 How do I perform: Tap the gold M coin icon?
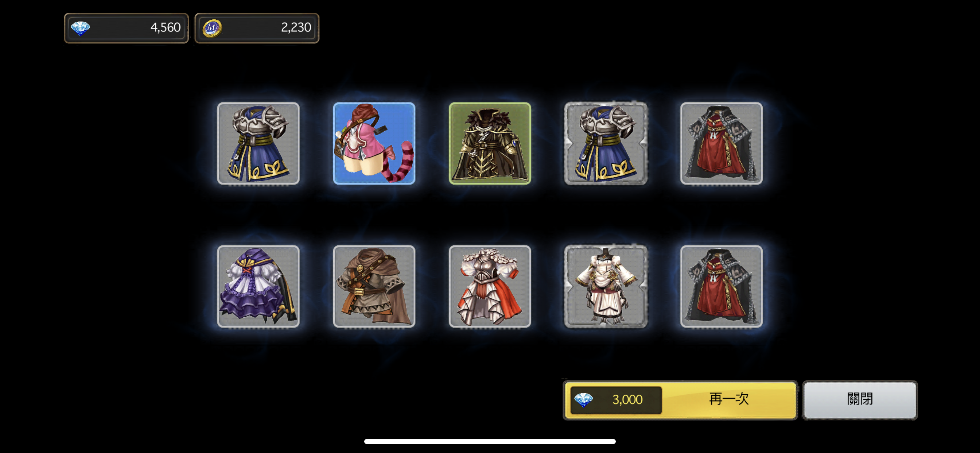pyautogui.click(x=212, y=28)
